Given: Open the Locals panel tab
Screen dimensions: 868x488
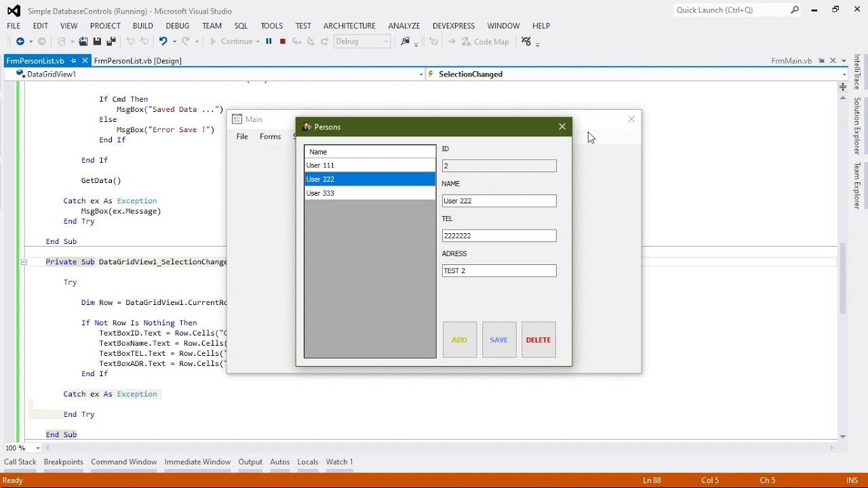Looking at the screenshot, I should [x=308, y=462].
